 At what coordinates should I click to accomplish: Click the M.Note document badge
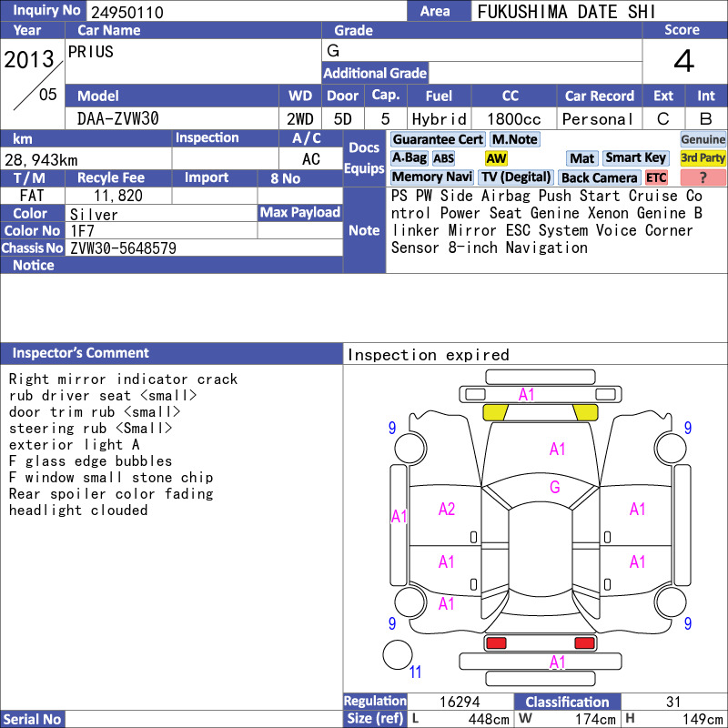point(514,139)
